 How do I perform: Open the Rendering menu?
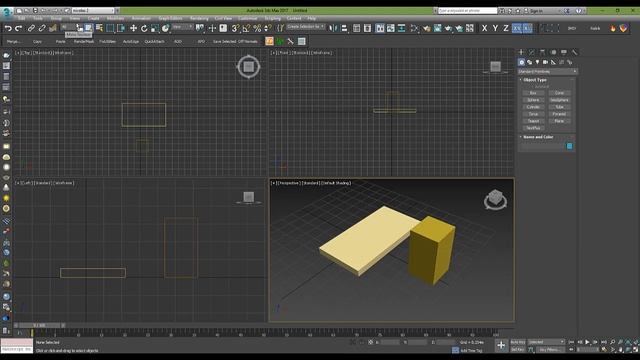coord(199,18)
